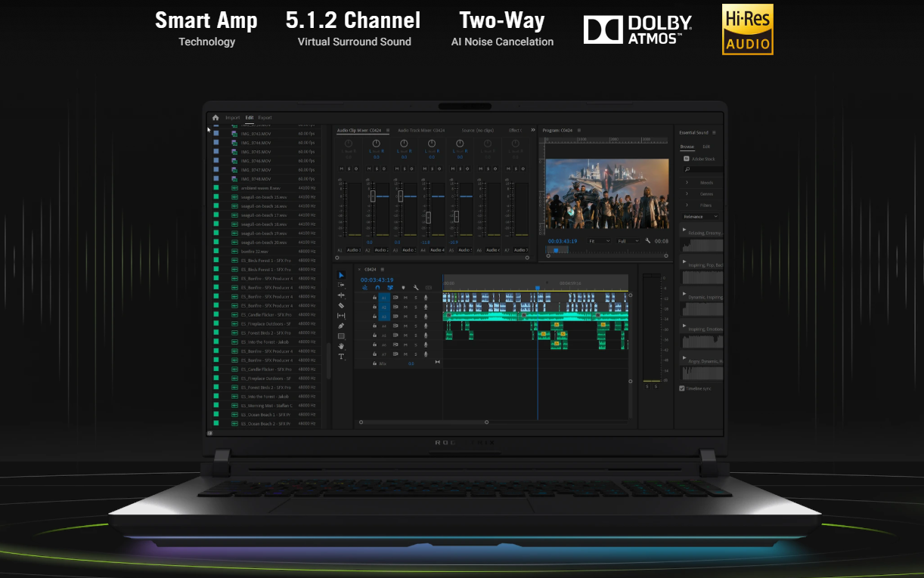
Task: Choose the Hand tool
Action: (x=341, y=346)
